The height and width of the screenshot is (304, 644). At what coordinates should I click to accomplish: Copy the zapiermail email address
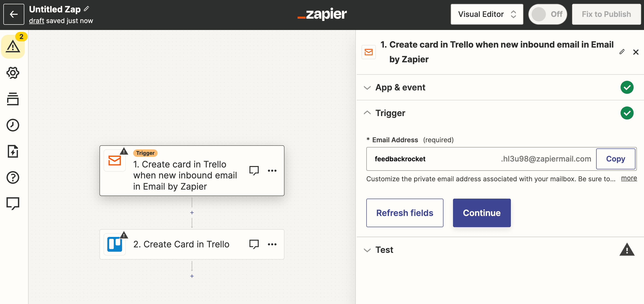click(615, 159)
